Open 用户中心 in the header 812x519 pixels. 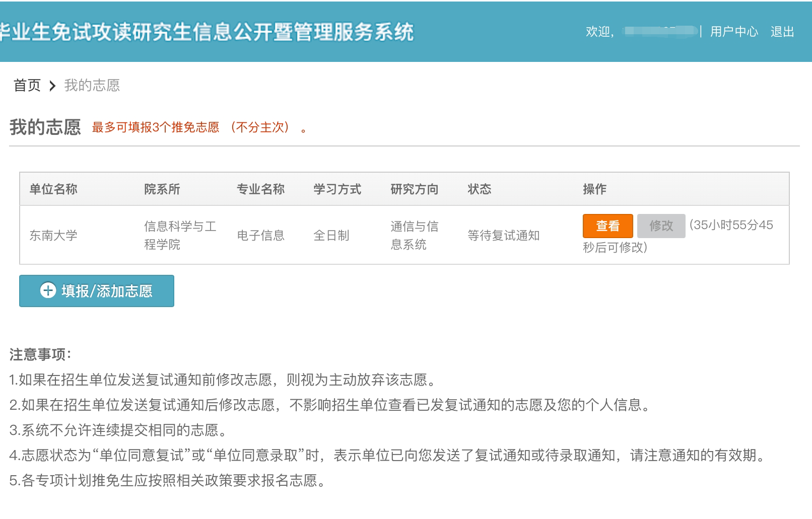click(x=733, y=32)
